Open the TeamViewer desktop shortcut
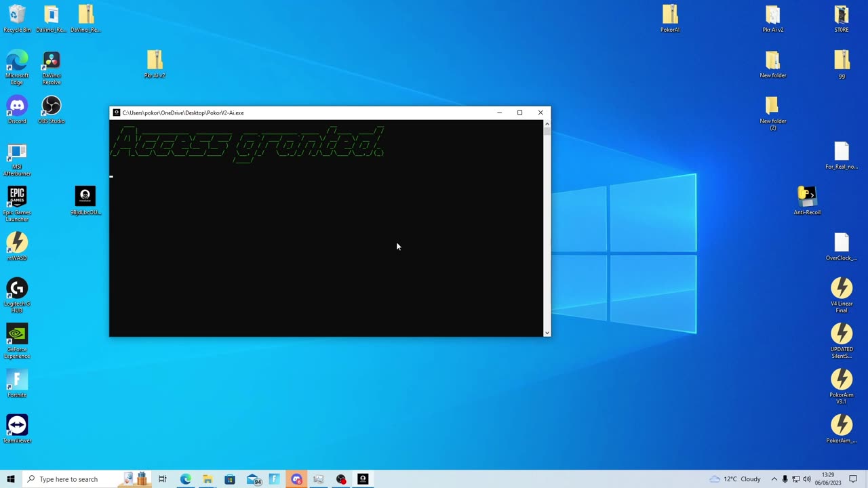The image size is (868, 488). [17, 429]
